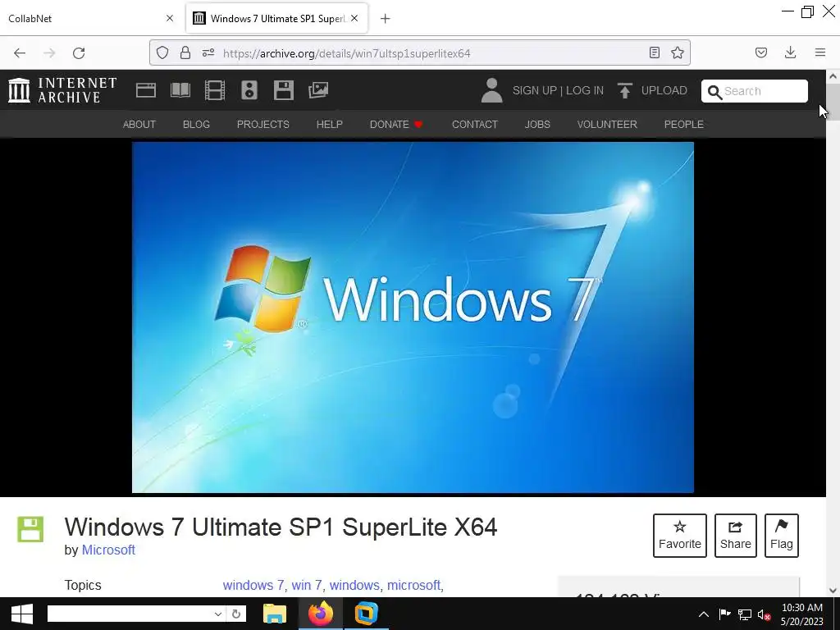Viewport: 840px width, 630px height.
Task: Open the blue-yellow app in taskbar
Action: [x=367, y=614]
